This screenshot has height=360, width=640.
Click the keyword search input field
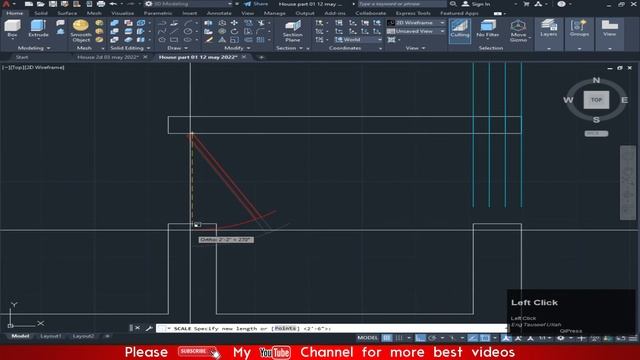click(402, 4)
